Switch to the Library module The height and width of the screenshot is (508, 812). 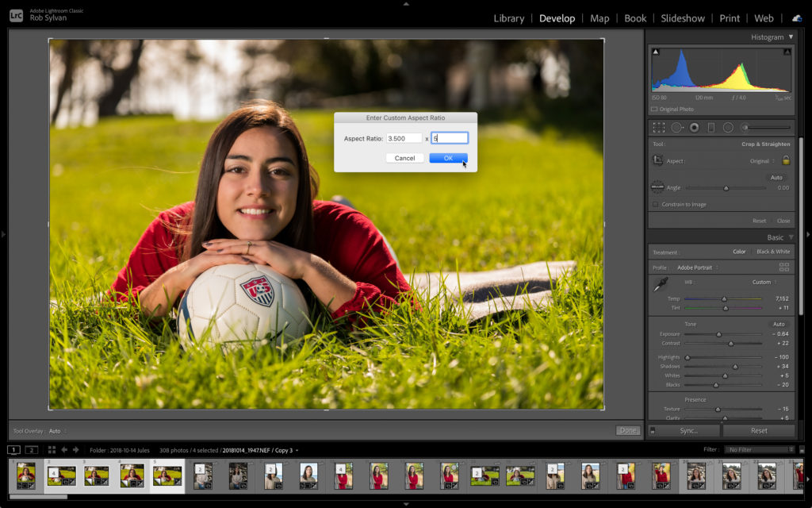coord(508,18)
